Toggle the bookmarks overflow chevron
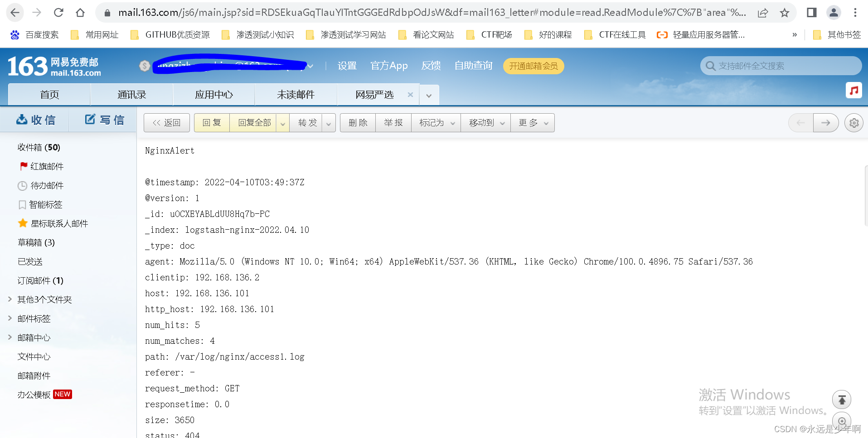The width and height of the screenshot is (868, 438). click(x=794, y=34)
